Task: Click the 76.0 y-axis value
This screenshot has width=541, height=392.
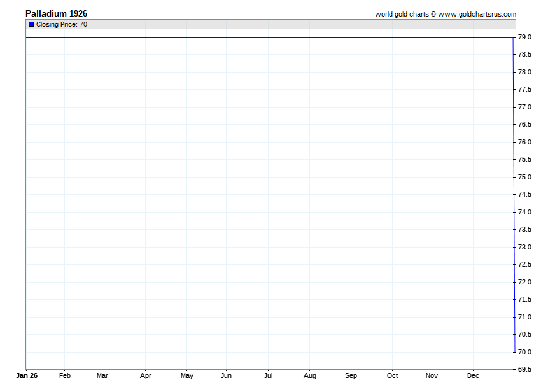Action: [x=525, y=142]
